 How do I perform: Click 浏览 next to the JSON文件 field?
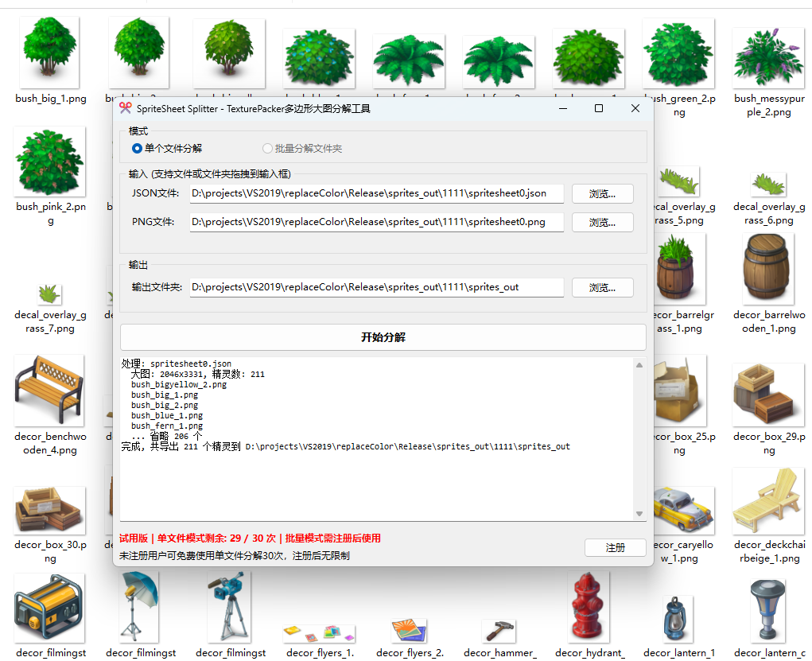pos(602,193)
